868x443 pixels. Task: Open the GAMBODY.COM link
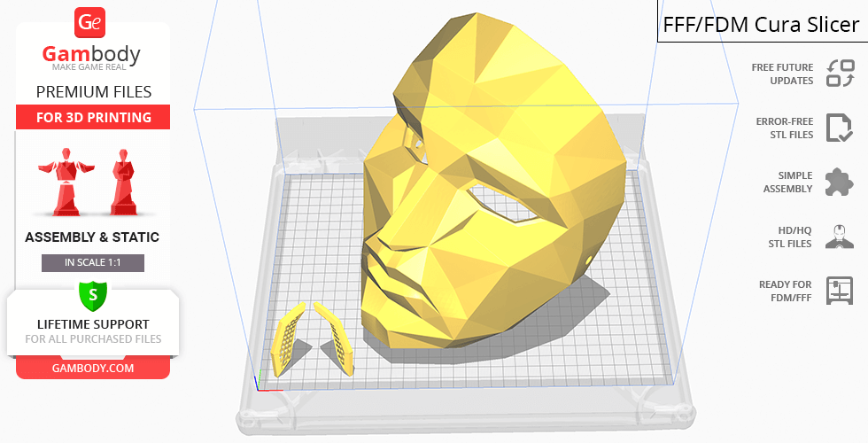click(93, 369)
